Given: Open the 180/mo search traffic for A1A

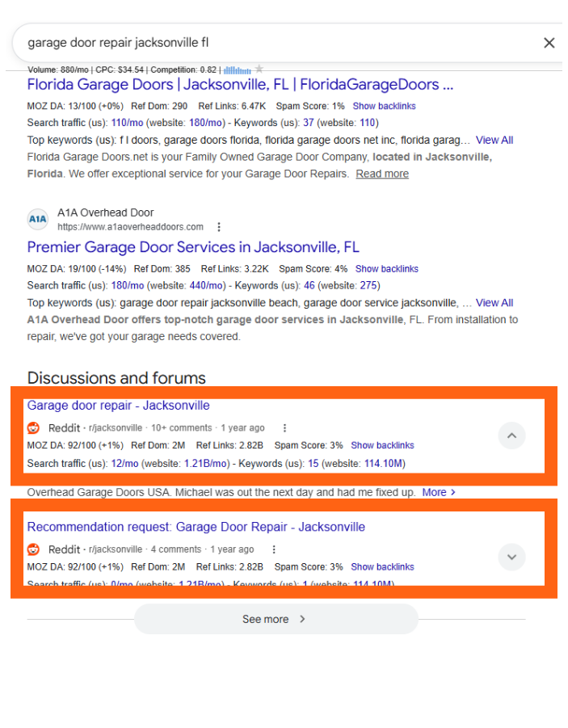Looking at the screenshot, I should [x=128, y=285].
